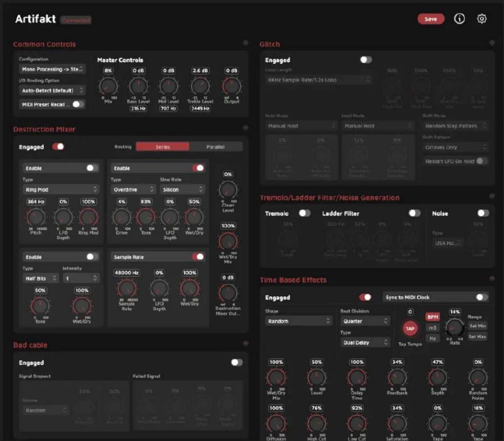Image resolution: width=504 pixels, height=441 pixels.
Task: Click the small dot icon beside Time Based Effects
Action: (x=491, y=278)
